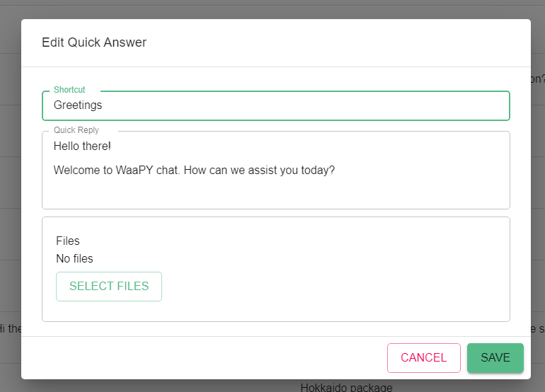Screen dimensions: 545x392
Task: Click the Shortcut input field
Action: [x=275, y=105]
